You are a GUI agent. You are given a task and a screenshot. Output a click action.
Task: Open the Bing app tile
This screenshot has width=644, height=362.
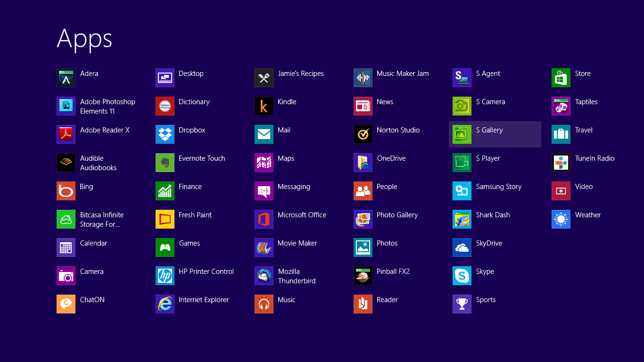pyautogui.click(x=66, y=191)
